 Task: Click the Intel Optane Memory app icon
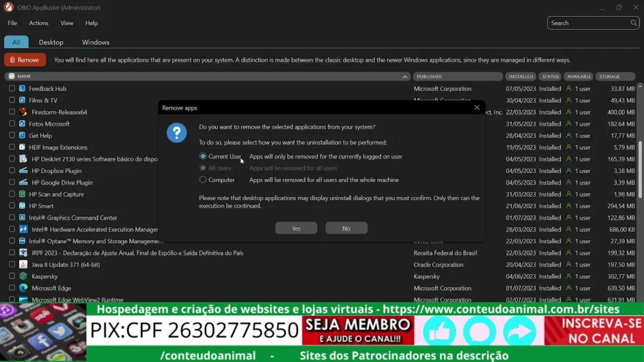[22, 241]
